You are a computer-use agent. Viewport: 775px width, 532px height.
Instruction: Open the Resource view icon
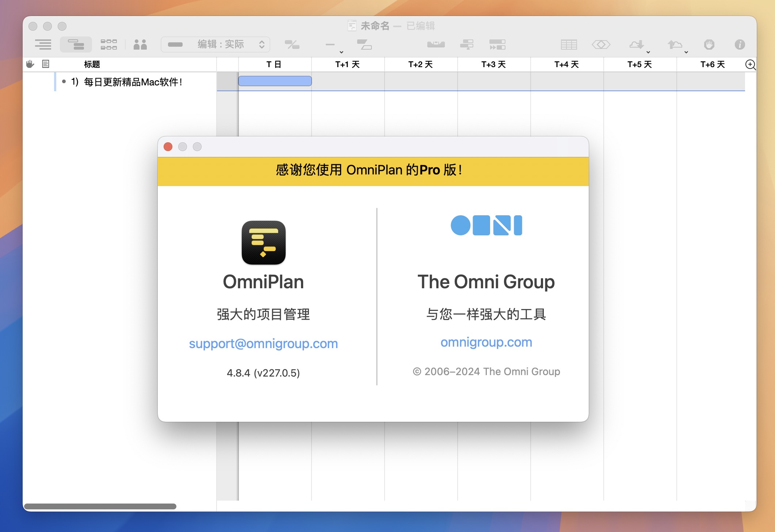140,45
